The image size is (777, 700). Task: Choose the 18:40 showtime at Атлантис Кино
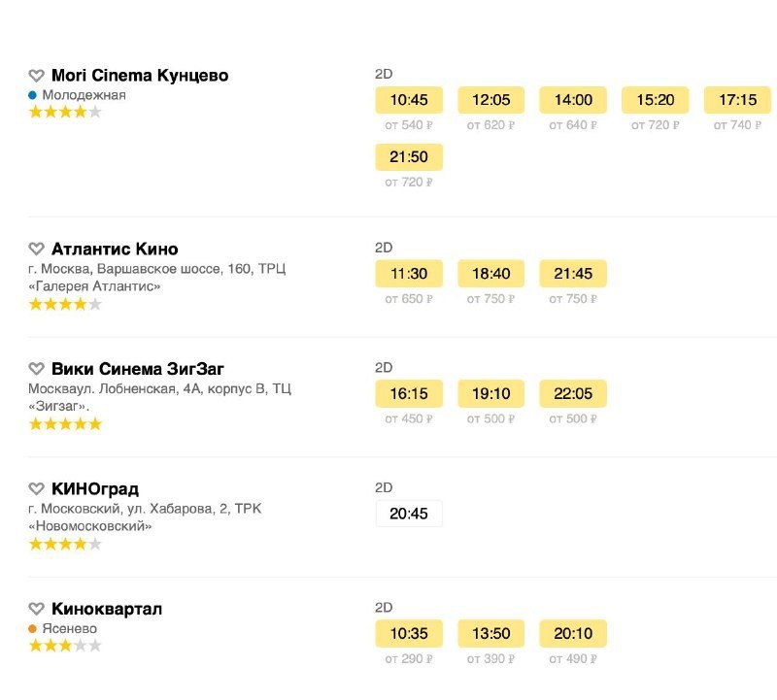click(x=490, y=274)
